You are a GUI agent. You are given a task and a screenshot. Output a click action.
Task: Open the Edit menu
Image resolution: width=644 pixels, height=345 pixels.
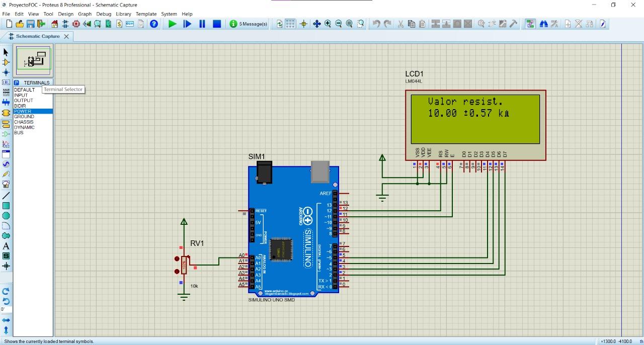coord(19,14)
